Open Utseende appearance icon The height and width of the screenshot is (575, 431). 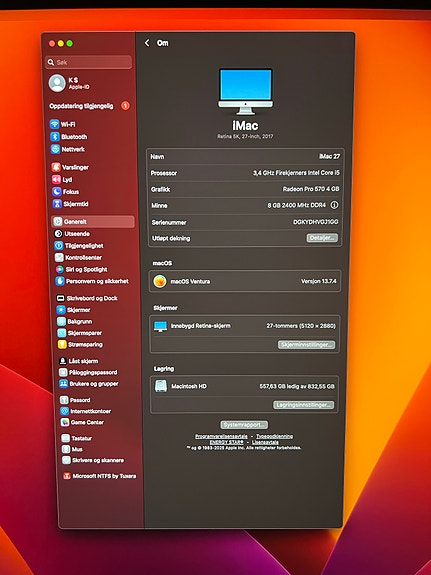58,234
